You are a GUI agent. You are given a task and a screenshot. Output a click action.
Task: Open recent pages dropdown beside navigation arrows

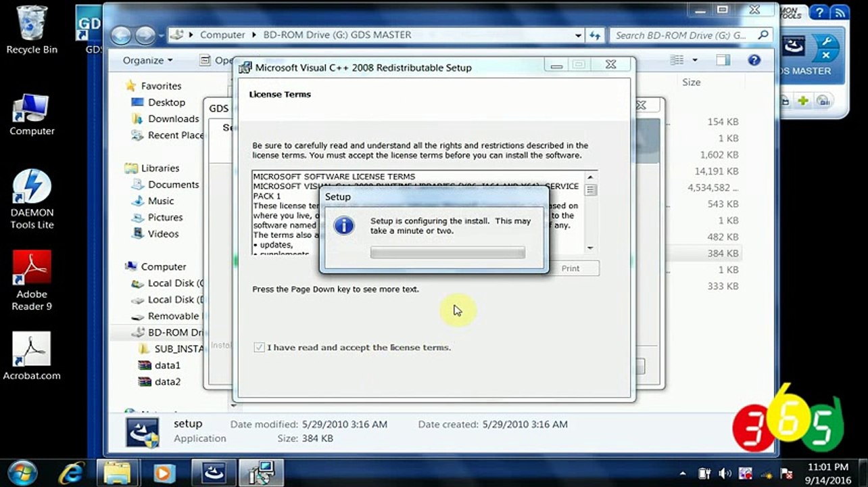(162, 35)
